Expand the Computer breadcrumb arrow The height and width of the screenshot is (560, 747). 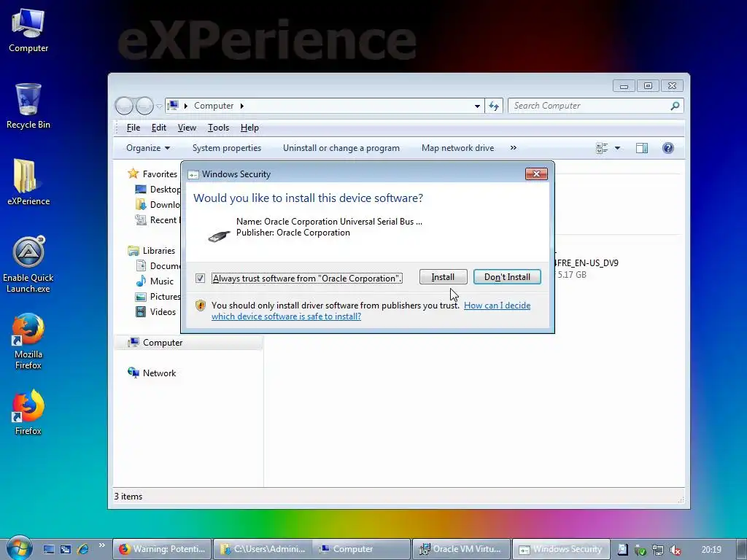tap(242, 106)
